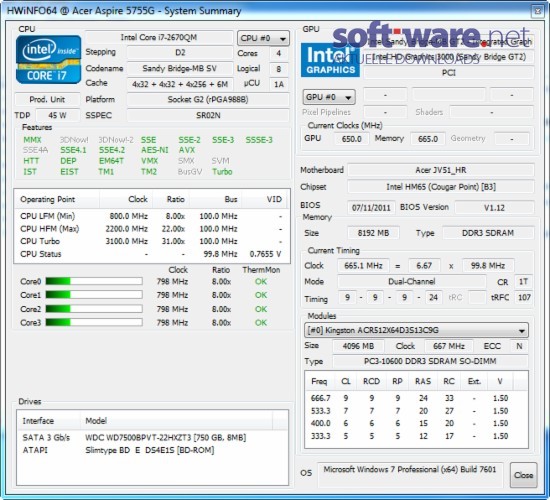Click the PC3-10600 DDR3 SDRAM SO-DIMM field
The image size is (550, 500).
(430, 361)
